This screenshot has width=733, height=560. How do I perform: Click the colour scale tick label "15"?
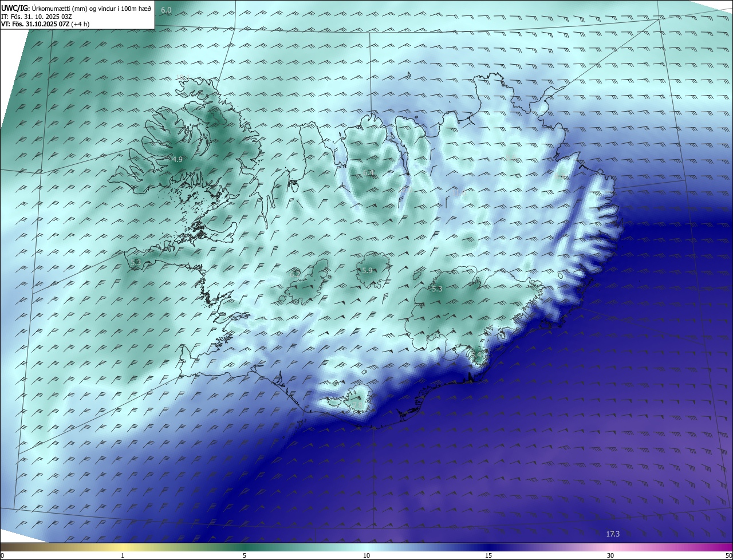[x=488, y=555]
